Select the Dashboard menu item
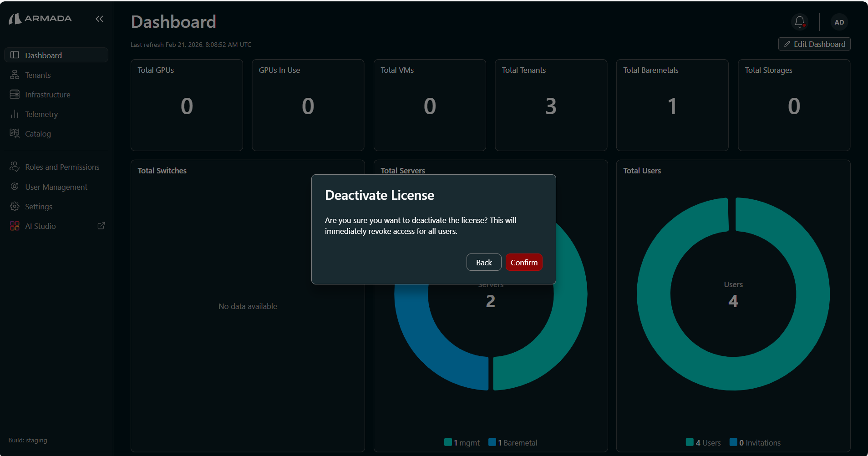 point(44,55)
